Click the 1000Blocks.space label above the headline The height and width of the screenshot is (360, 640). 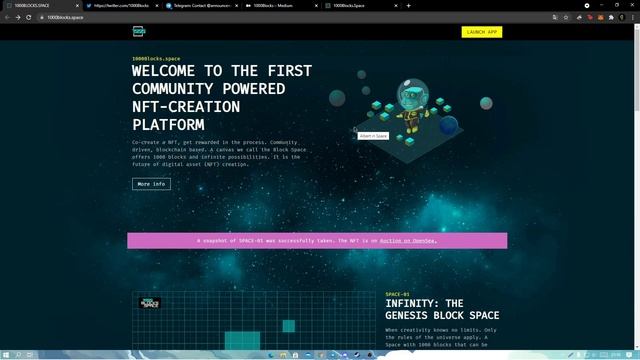coord(156,59)
